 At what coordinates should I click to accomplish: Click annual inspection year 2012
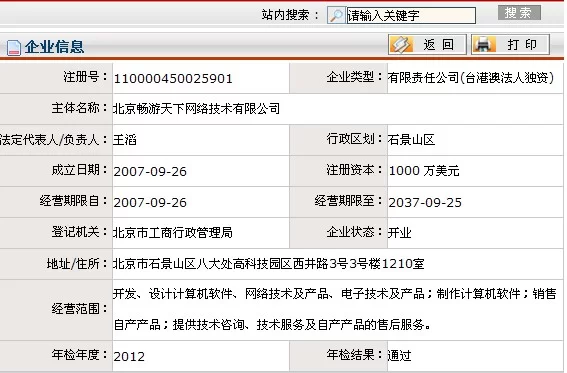point(129,357)
